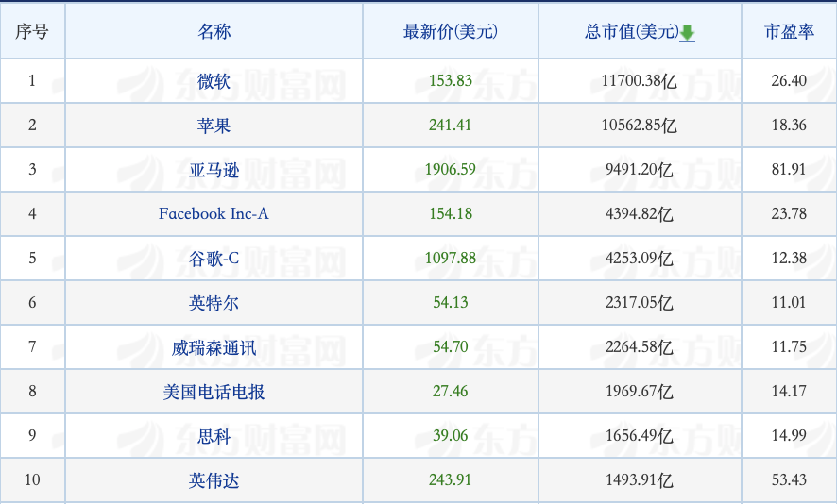Open the 苹果 stock link
Viewport: 837px width, 504px height.
214,126
